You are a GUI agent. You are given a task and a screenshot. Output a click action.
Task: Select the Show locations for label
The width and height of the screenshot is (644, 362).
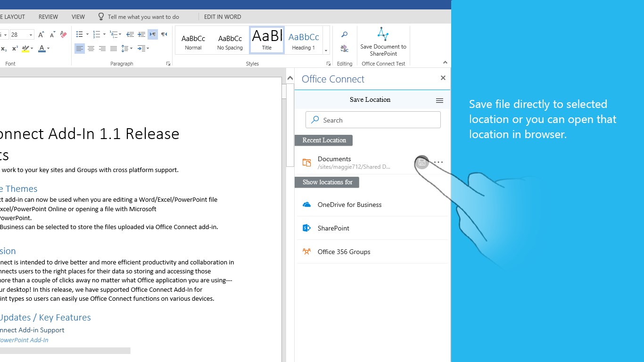pos(327,182)
